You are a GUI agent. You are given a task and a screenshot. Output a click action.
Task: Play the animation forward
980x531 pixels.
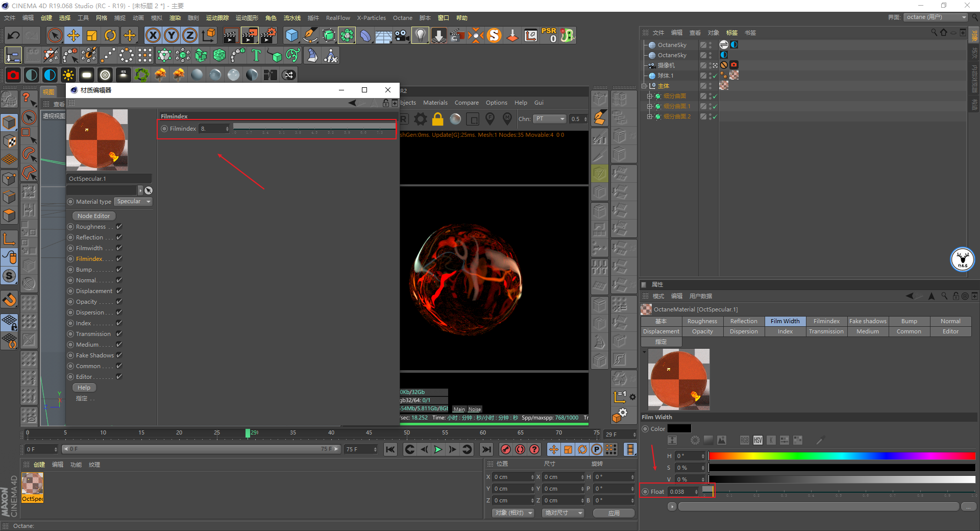click(x=438, y=449)
